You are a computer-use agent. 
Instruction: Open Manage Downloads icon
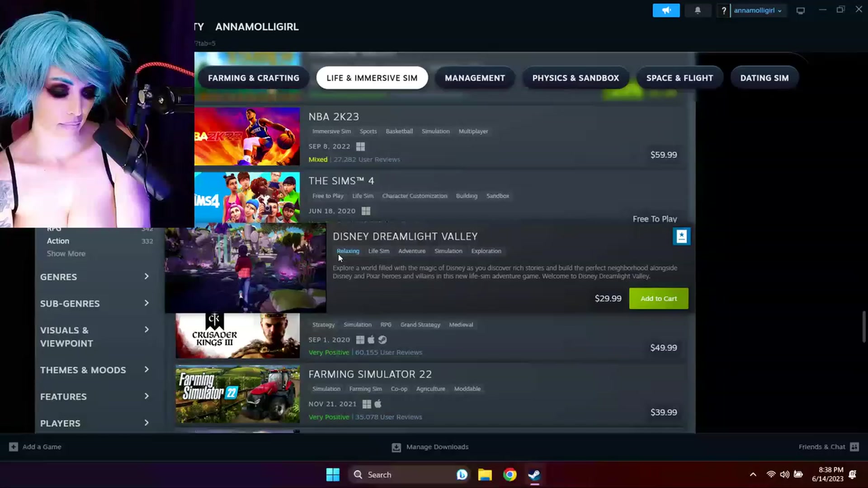(x=396, y=447)
